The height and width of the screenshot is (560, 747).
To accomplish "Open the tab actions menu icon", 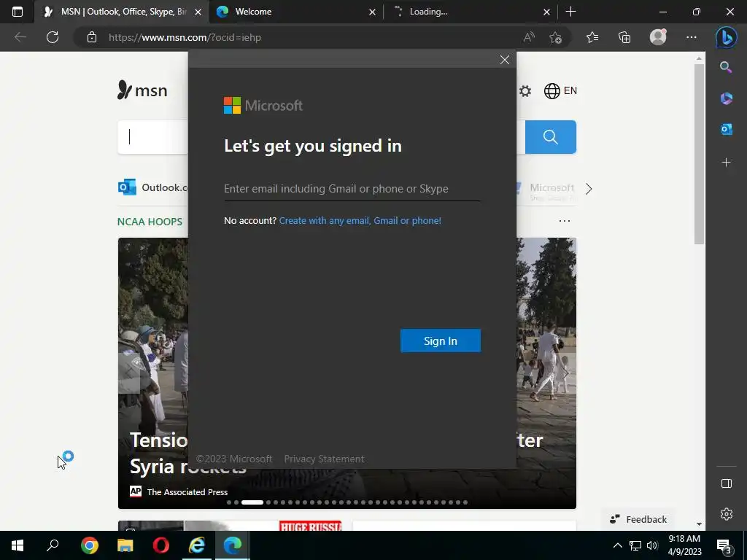I will pos(18,12).
